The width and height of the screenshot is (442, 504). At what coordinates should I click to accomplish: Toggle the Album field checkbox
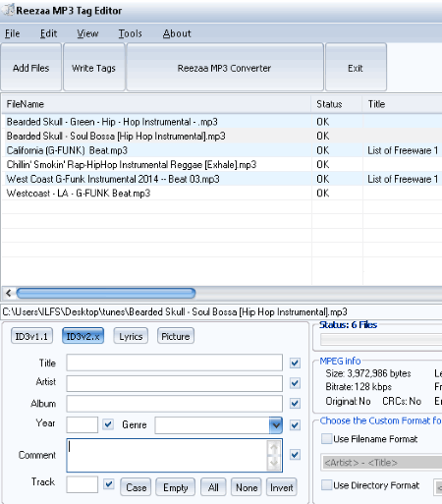[295, 403]
